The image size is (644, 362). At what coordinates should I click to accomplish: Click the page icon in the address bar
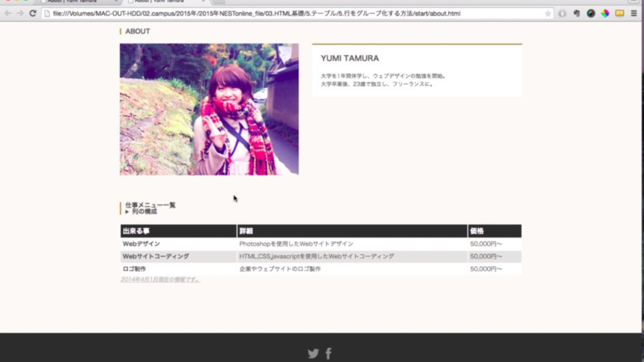pos(47,13)
